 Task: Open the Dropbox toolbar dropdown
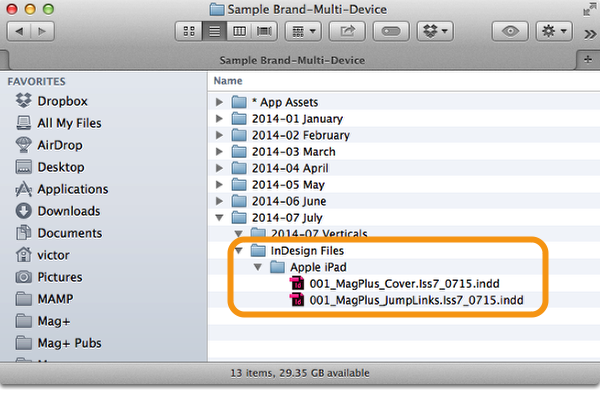[435, 31]
